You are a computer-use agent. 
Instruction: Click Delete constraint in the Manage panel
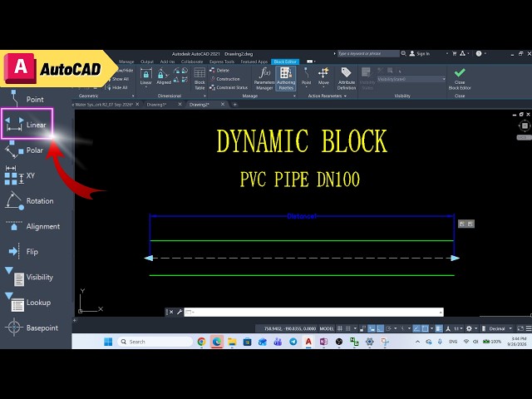(x=219, y=70)
